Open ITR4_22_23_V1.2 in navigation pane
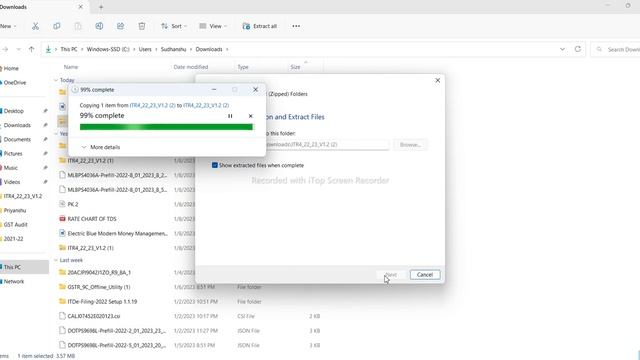Screen dimensions: 640x360 (x=23, y=196)
